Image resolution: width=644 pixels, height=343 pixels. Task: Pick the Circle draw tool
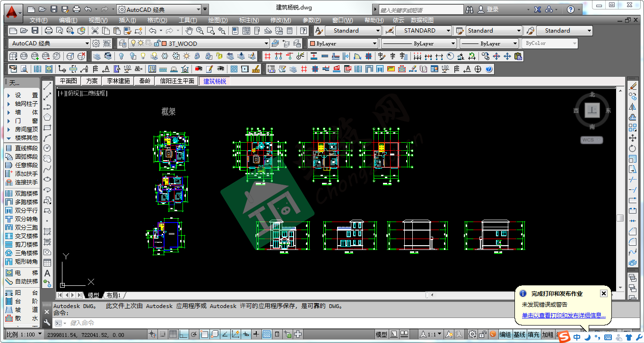click(x=47, y=148)
